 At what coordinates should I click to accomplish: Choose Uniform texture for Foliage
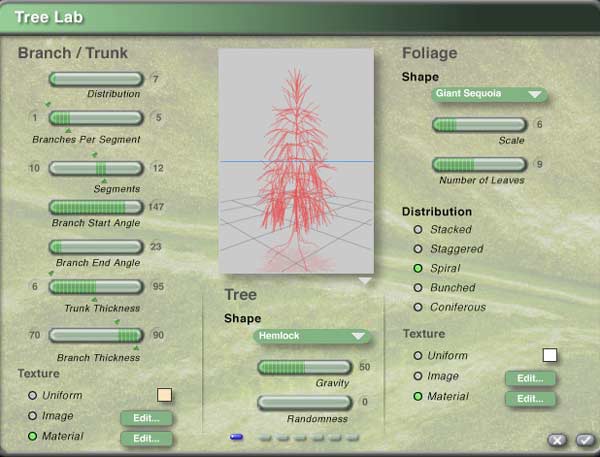tap(417, 356)
